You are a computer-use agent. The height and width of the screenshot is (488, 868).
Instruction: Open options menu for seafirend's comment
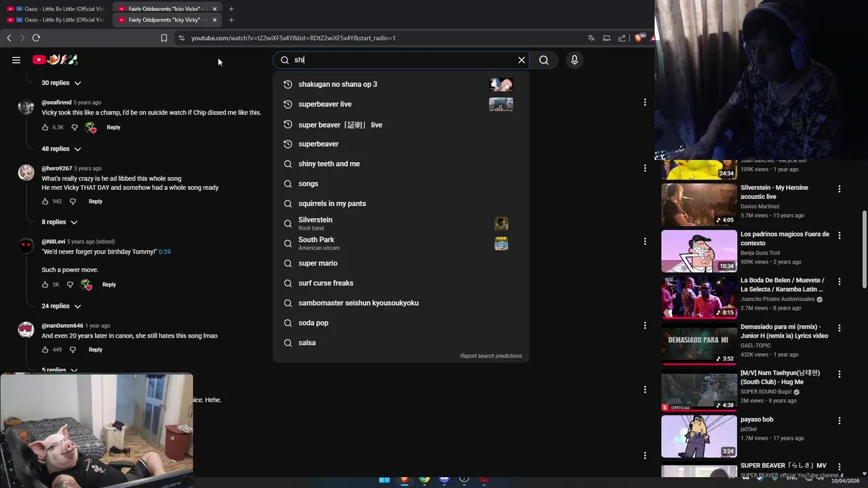tap(645, 102)
